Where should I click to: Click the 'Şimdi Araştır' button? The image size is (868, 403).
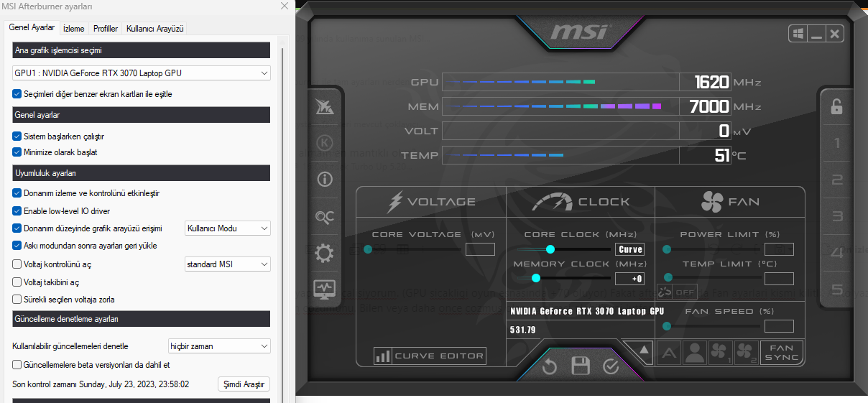(x=244, y=384)
